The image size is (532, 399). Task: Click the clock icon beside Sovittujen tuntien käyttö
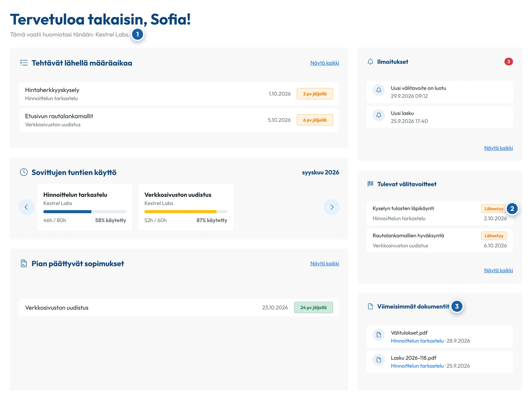pyautogui.click(x=24, y=172)
